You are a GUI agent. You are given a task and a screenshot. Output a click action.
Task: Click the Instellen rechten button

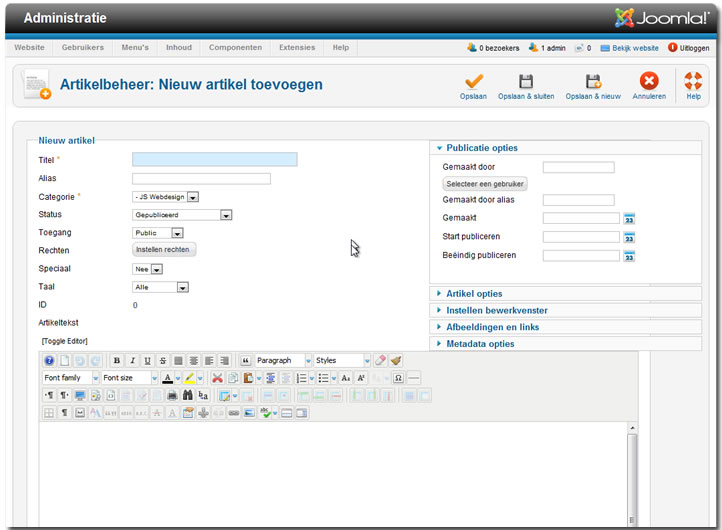point(164,250)
